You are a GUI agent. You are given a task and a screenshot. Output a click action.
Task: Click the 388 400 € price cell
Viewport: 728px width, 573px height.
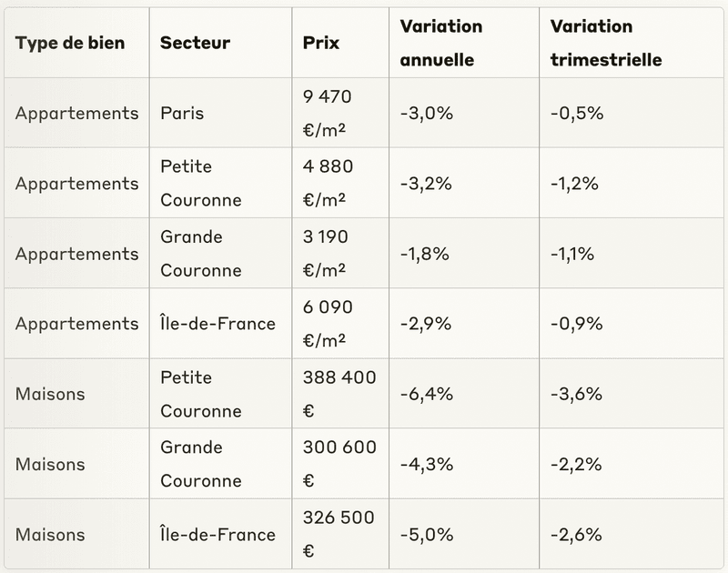pos(339,394)
